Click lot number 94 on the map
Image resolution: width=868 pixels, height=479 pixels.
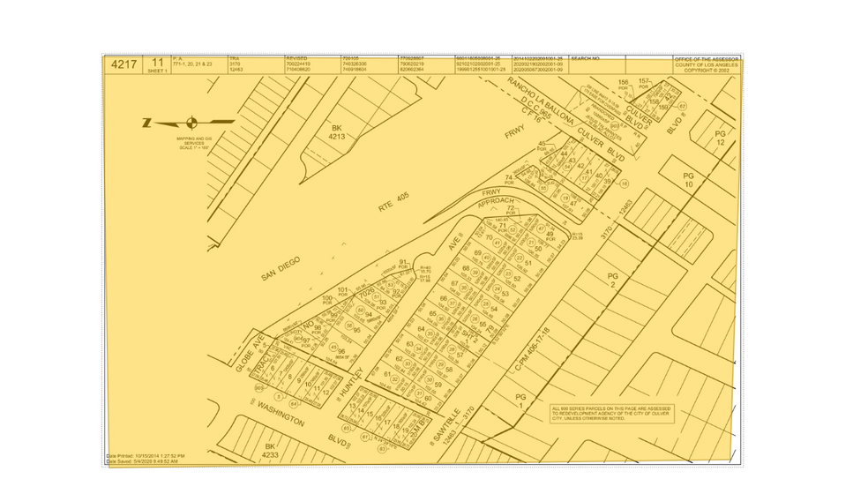pyautogui.click(x=369, y=315)
